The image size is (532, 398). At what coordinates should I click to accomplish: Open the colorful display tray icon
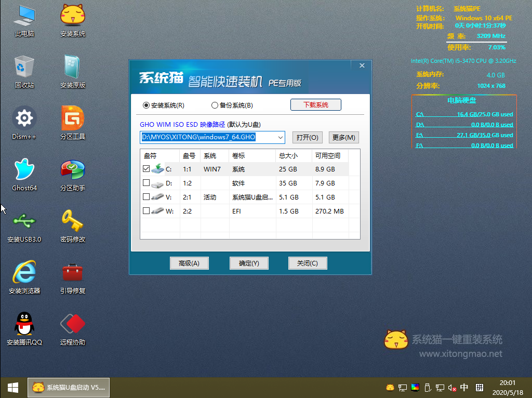point(415,388)
